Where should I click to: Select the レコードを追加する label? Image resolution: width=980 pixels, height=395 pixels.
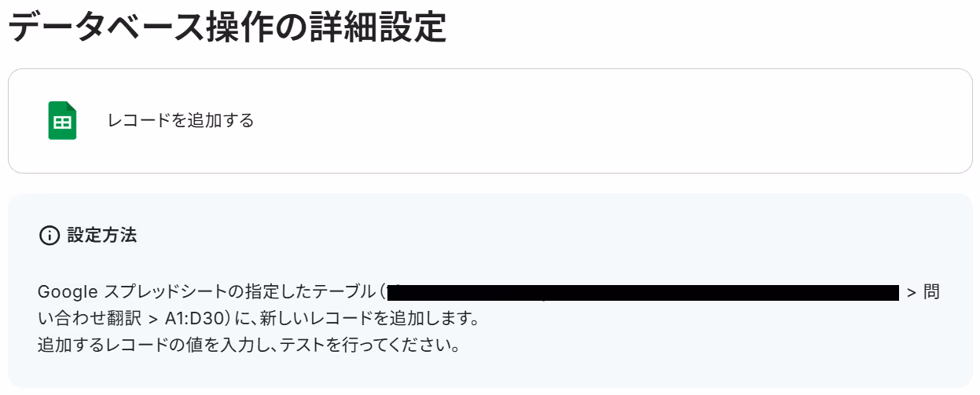[x=181, y=121]
